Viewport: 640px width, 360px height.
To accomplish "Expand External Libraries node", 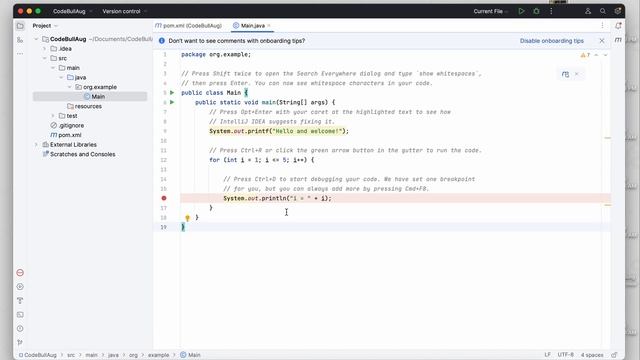I will point(36,144).
